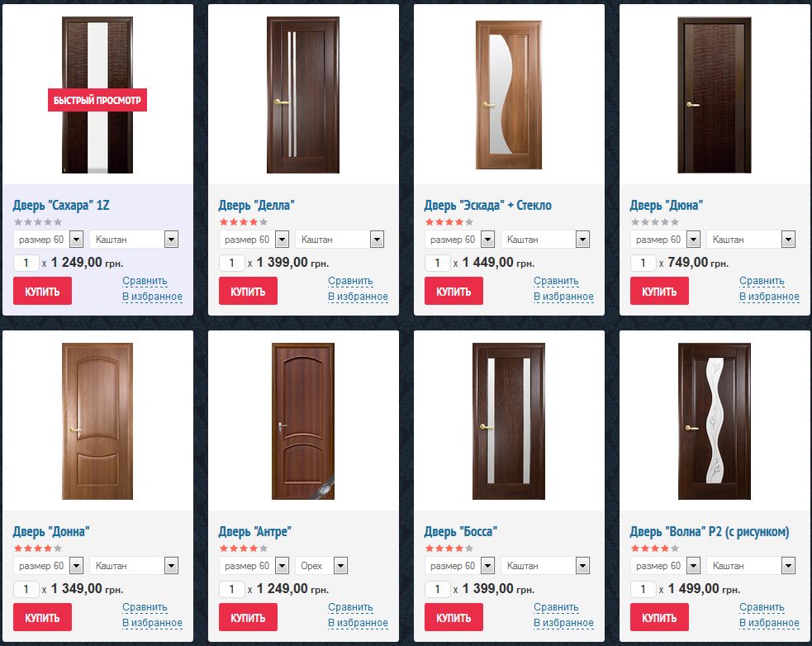Image resolution: width=812 pixels, height=646 pixels.
Task: Open the Эскада + Стекло door thumbnail
Action: (x=509, y=95)
